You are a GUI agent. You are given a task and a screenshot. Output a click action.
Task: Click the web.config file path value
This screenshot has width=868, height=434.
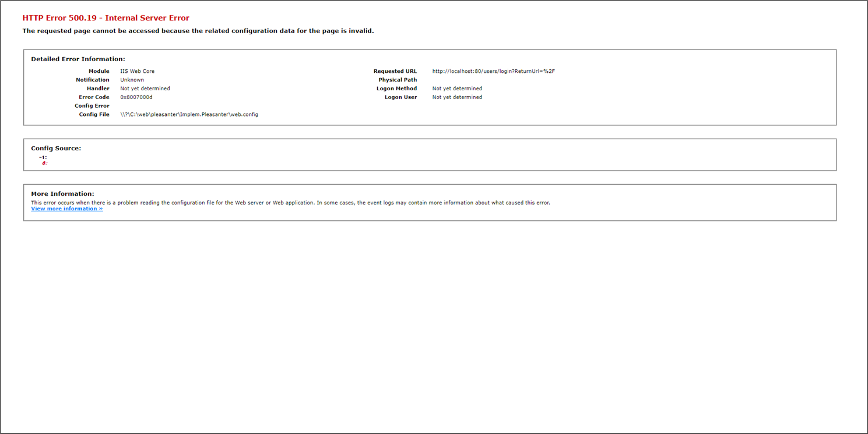(x=189, y=115)
